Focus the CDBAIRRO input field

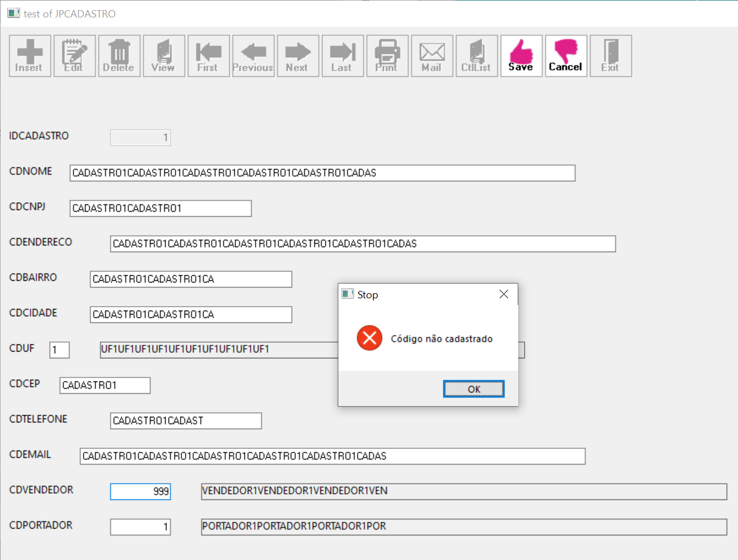(191, 279)
